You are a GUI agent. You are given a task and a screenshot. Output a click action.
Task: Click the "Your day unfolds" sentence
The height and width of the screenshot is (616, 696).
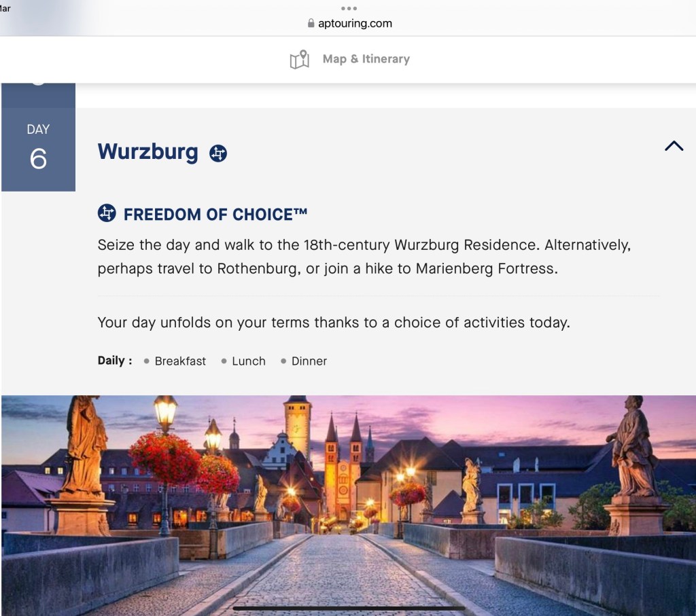point(334,323)
